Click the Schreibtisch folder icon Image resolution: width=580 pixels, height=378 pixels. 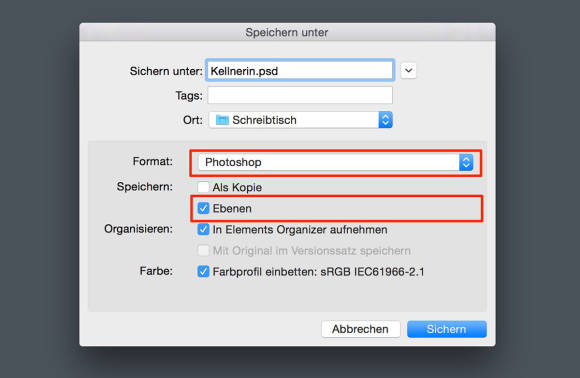[222, 120]
